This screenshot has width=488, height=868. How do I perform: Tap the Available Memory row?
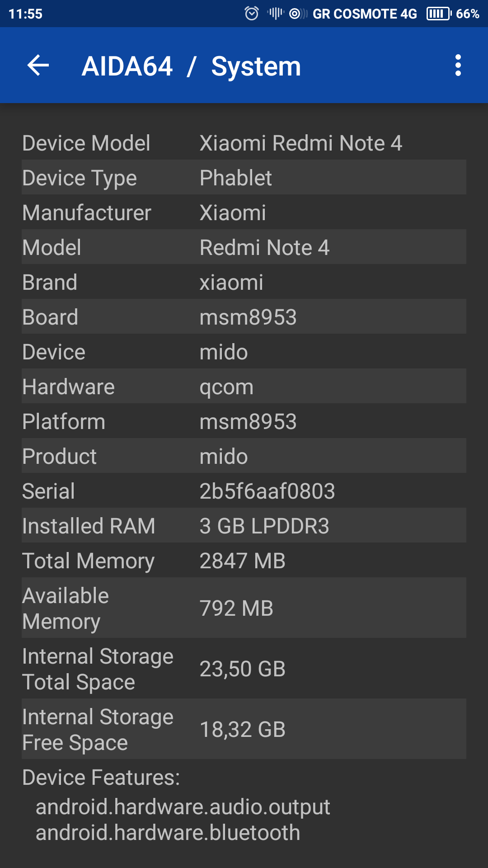(244, 608)
